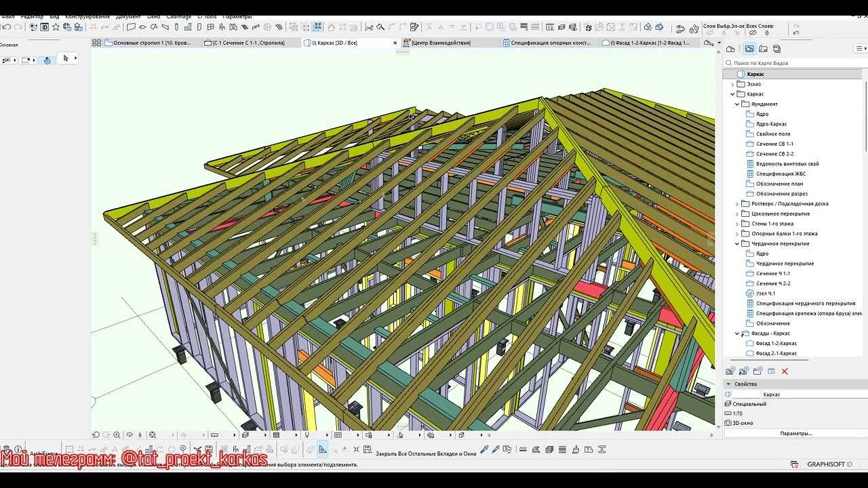Toggle all layers eye visibility icon
This screenshot has height=488, width=868.
(x=752, y=33)
